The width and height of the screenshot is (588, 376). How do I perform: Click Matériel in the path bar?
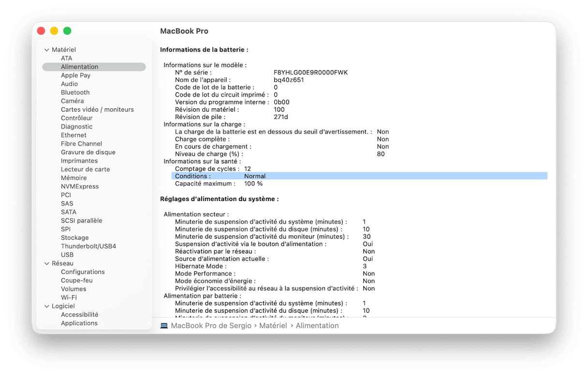(x=273, y=326)
